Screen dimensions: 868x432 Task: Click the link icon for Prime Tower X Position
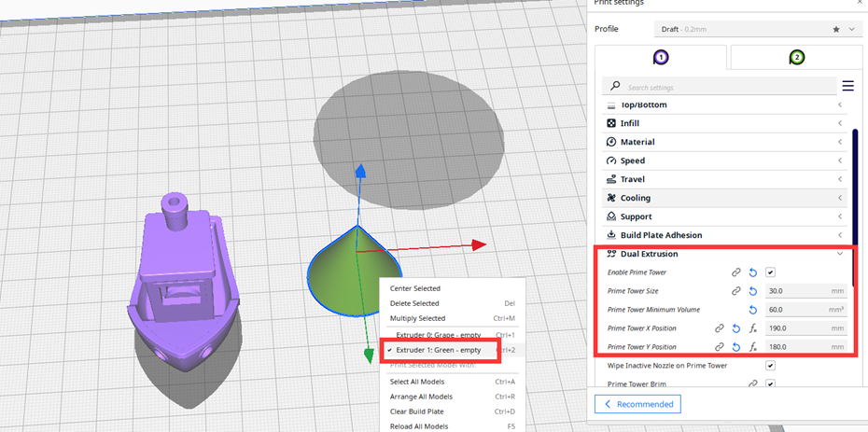pyautogui.click(x=719, y=328)
